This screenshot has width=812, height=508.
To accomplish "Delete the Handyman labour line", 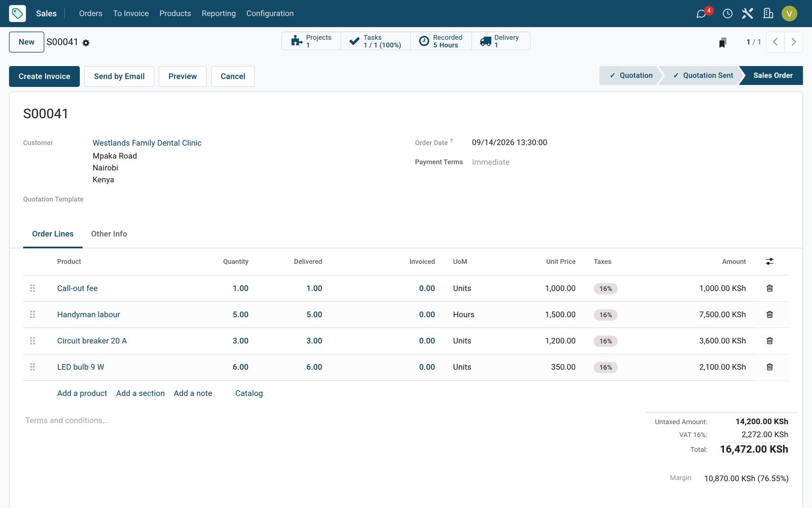I will coord(769,314).
